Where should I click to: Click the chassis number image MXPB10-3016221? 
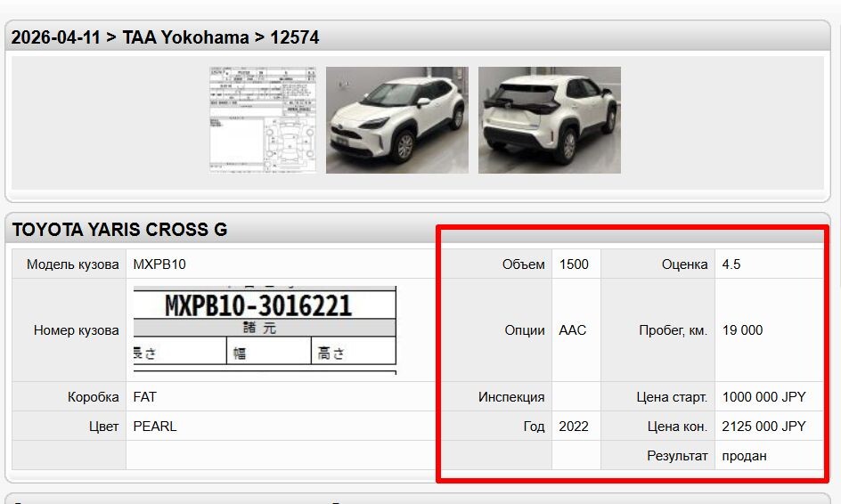pyautogui.click(x=265, y=329)
